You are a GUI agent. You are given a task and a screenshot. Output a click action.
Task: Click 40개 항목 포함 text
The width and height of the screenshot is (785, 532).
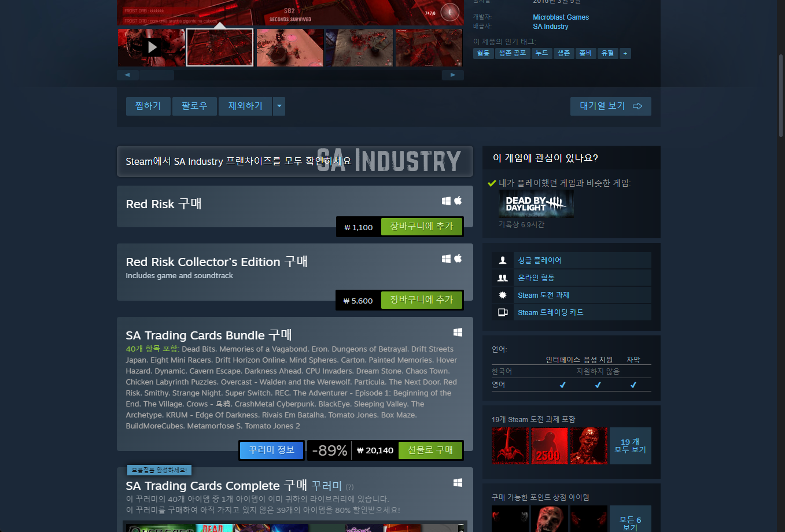[x=152, y=349]
